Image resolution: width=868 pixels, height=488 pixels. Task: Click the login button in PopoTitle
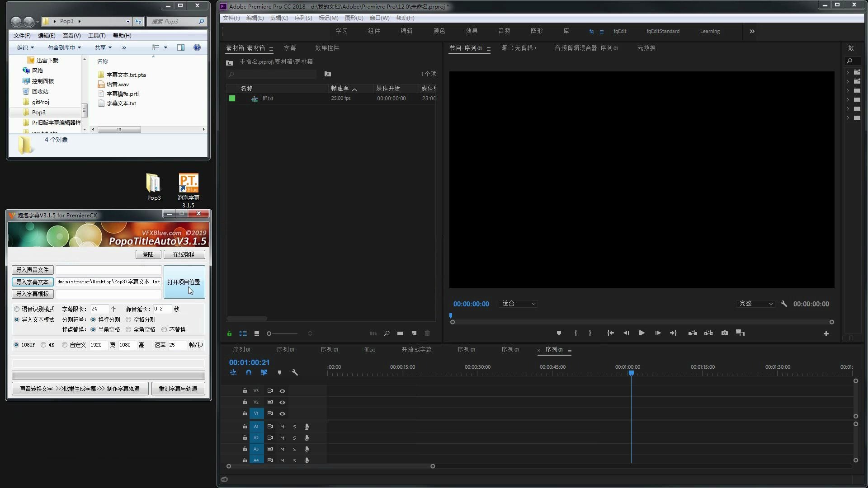click(148, 254)
